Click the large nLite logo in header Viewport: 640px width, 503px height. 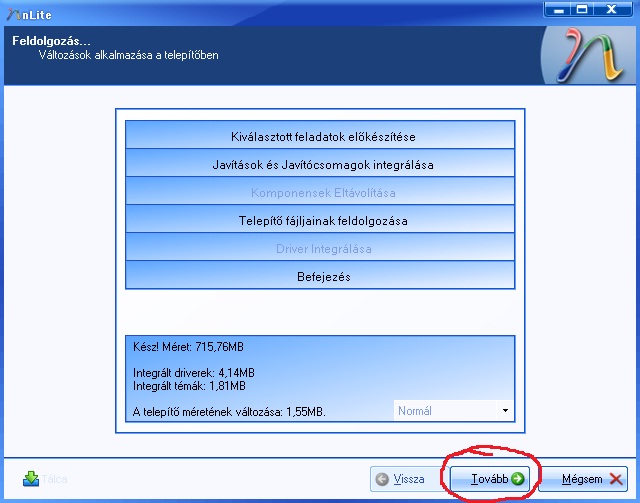592,56
